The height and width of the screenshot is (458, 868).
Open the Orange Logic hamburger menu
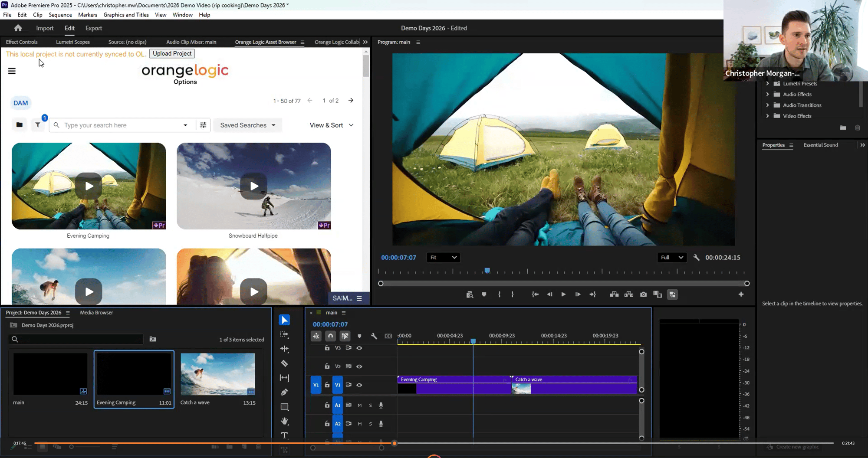point(12,71)
